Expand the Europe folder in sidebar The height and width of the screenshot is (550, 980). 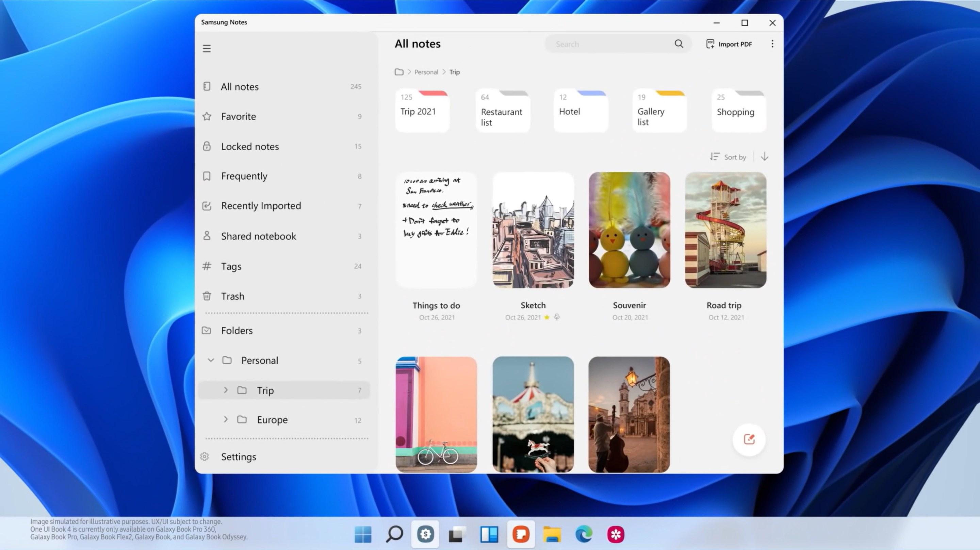(226, 419)
